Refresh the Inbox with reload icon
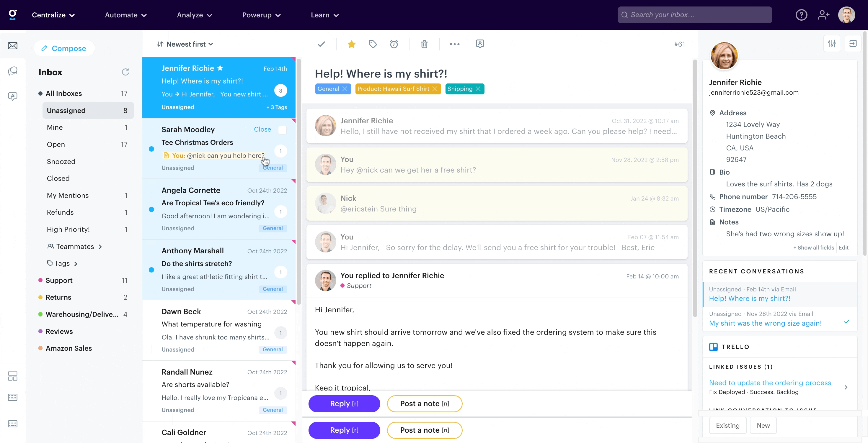Image resolution: width=868 pixels, height=443 pixels. point(125,72)
